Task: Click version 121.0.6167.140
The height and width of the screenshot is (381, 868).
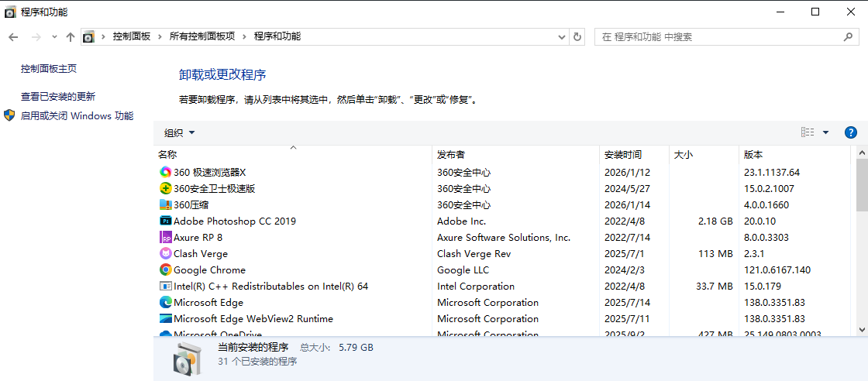Action: [777, 269]
